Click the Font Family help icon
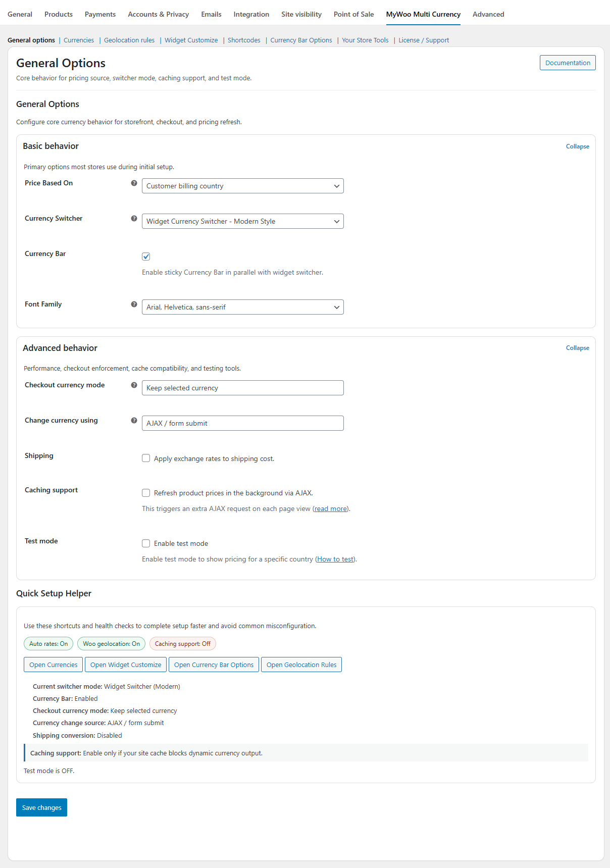Viewport: 610px width, 868px height. pos(134,304)
